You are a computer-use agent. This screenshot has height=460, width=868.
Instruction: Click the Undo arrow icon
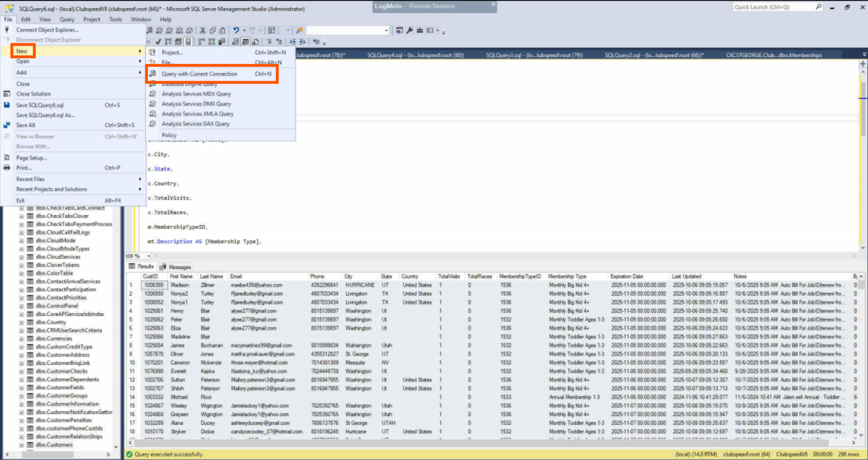[236, 31]
